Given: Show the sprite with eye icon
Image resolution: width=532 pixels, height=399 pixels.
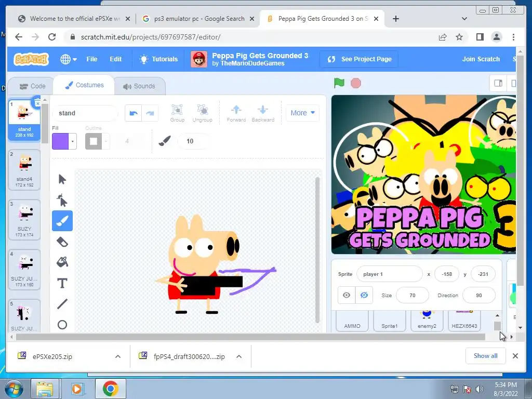Looking at the screenshot, I should coord(347,295).
